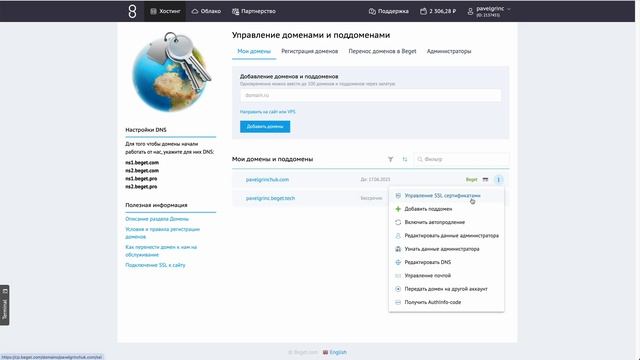The image size is (640, 360).
Task: Click ns2.beget.com nameserver text
Action: coord(142,171)
